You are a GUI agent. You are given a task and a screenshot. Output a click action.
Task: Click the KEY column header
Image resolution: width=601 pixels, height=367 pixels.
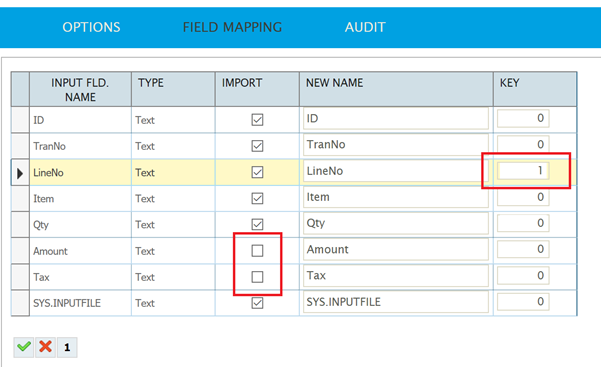[x=535, y=89]
